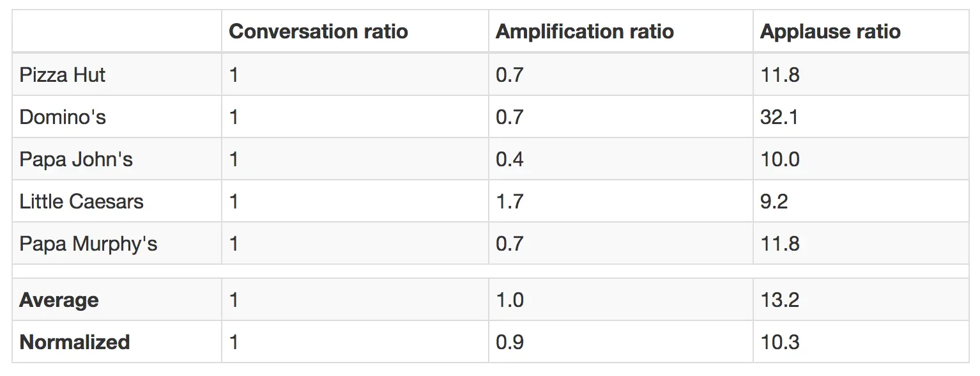Image resolution: width=980 pixels, height=376 pixels.
Task: Click the Applause ratio column header
Action: click(830, 31)
